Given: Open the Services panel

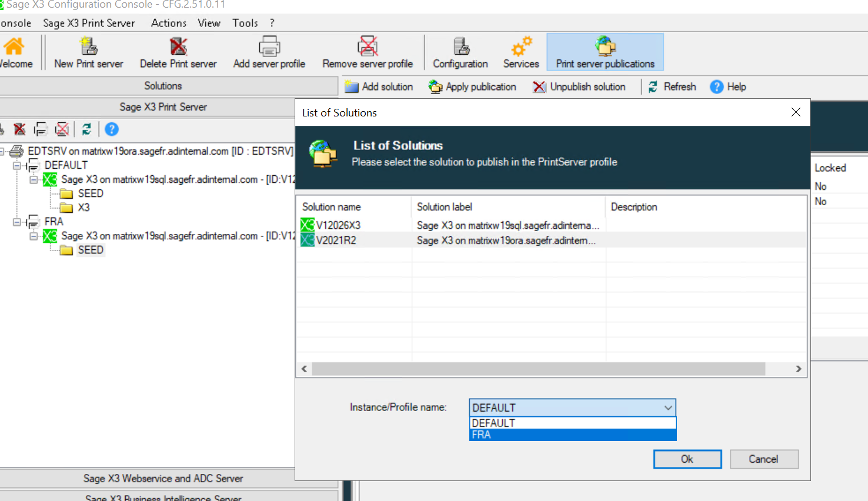Looking at the screenshot, I should (x=520, y=52).
